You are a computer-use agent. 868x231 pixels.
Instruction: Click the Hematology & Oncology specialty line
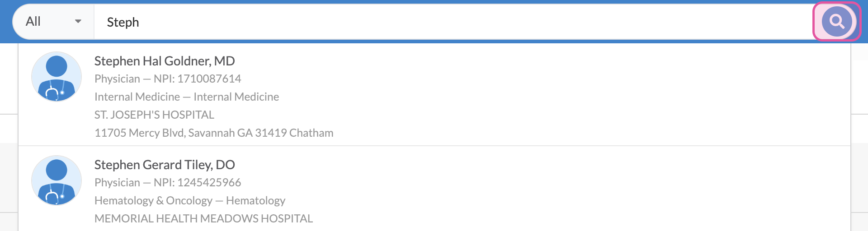pyautogui.click(x=190, y=201)
